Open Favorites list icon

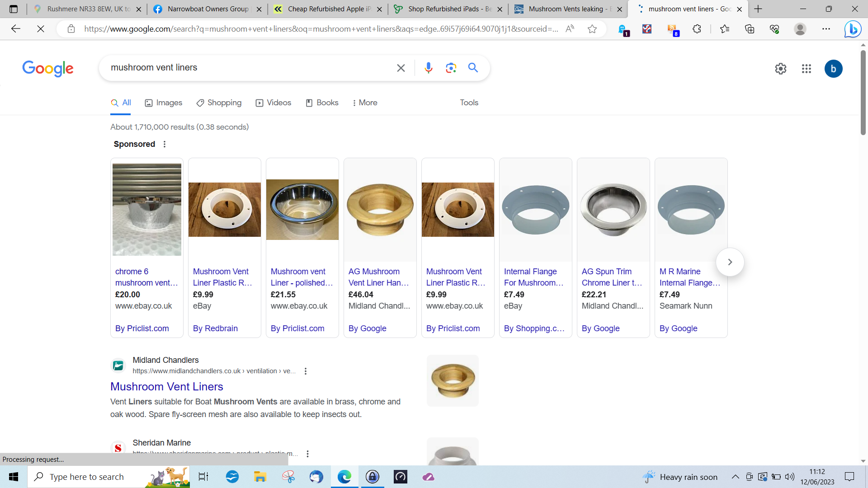725,29
